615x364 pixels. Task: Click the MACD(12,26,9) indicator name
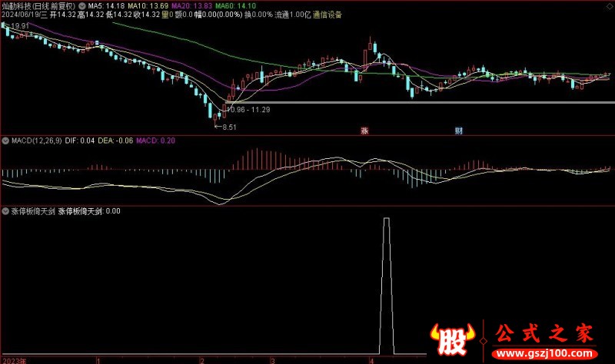36,141
